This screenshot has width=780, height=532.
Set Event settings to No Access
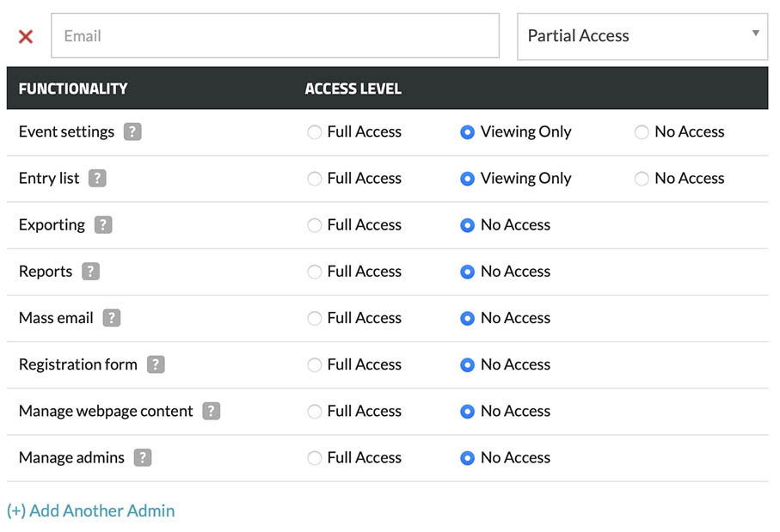click(642, 132)
